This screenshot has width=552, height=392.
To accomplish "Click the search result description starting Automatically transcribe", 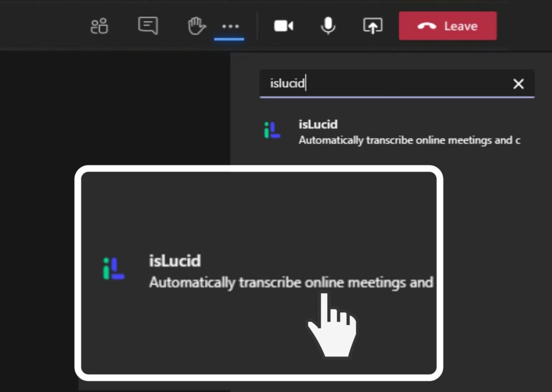I will click(x=410, y=140).
